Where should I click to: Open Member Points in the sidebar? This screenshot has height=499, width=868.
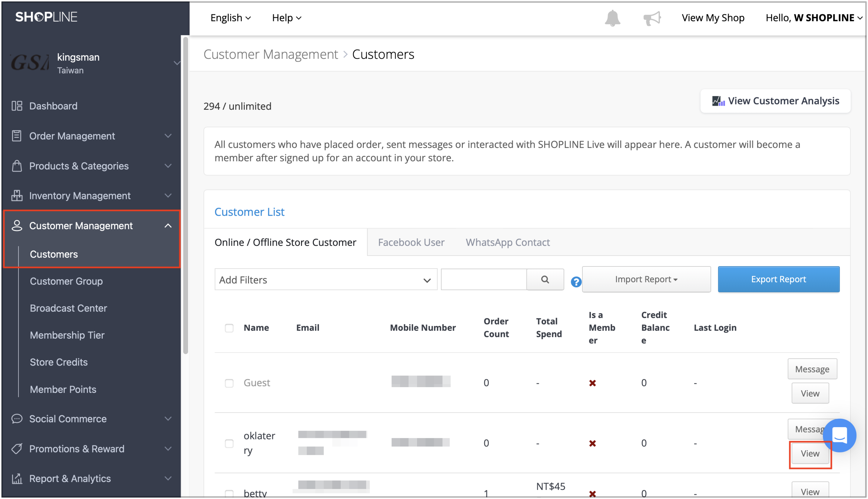63,389
